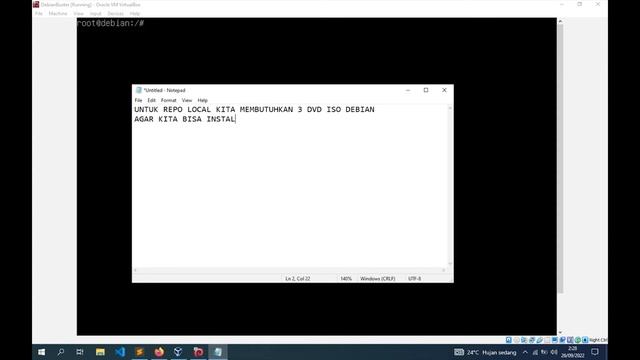The image size is (640, 360).
Task: Open Visual Studio Code from taskbar
Action: pos(120,352)
